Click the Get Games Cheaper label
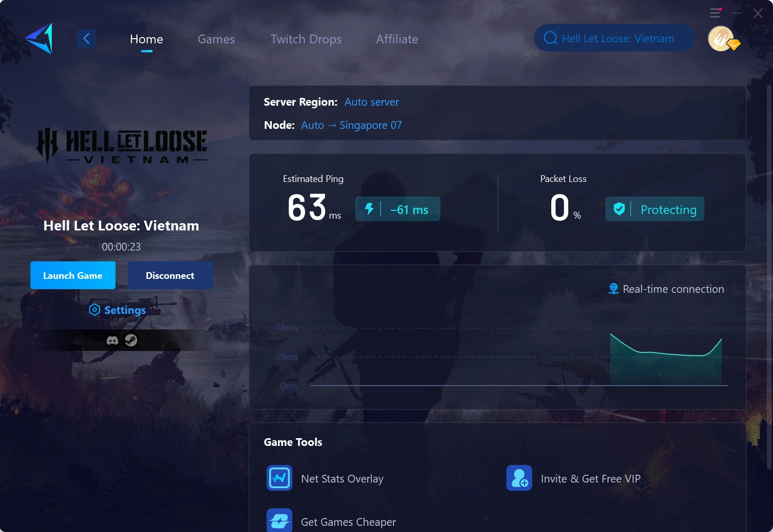Image resolution: width=773 pixels, height=532 pixels. coord(349,522)
